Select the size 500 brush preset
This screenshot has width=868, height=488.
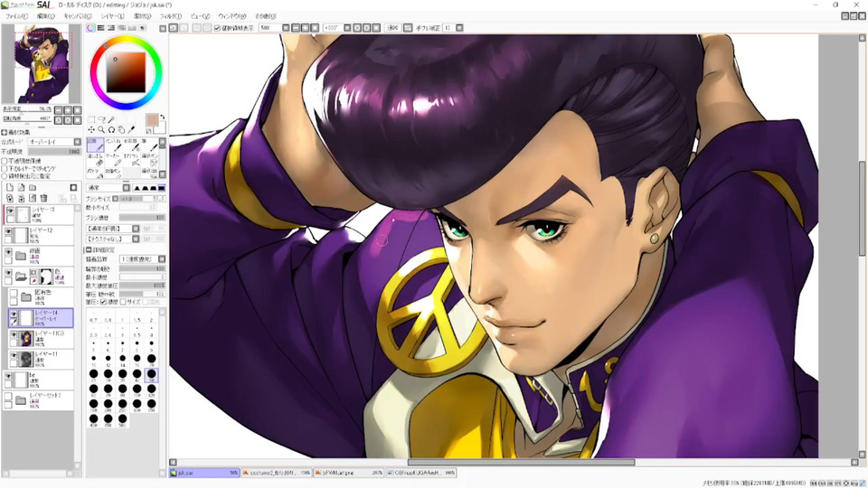(122, 419)
